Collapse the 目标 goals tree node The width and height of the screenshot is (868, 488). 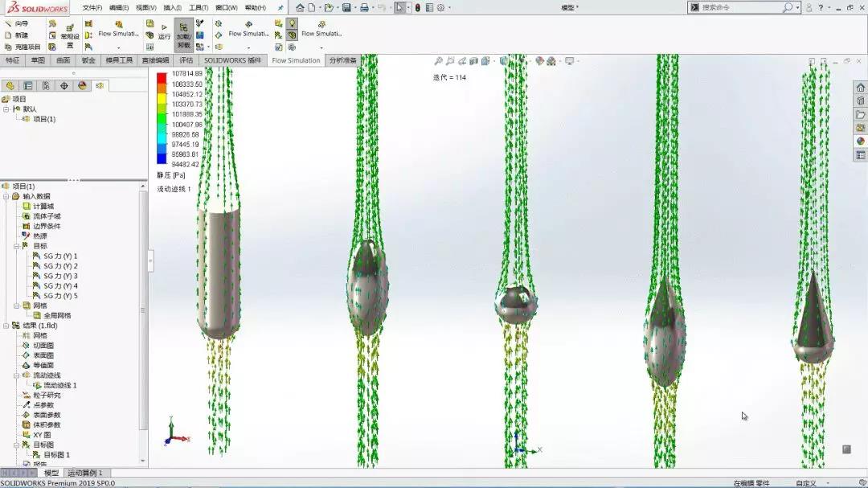tap(16, 246)
